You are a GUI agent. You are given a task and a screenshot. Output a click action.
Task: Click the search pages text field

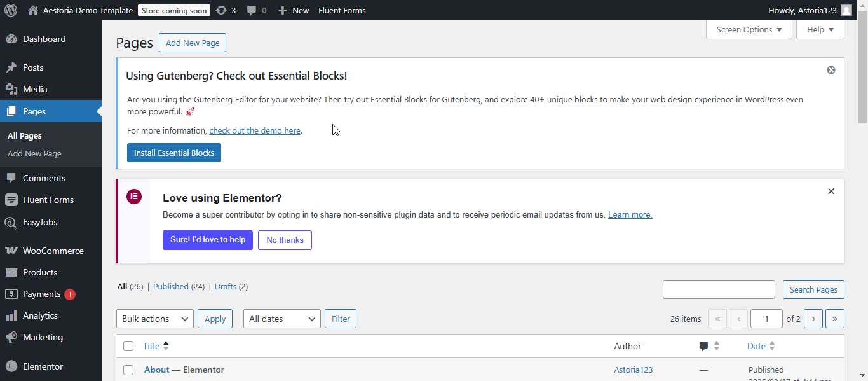pyautogui.click(x=719, y=289)
